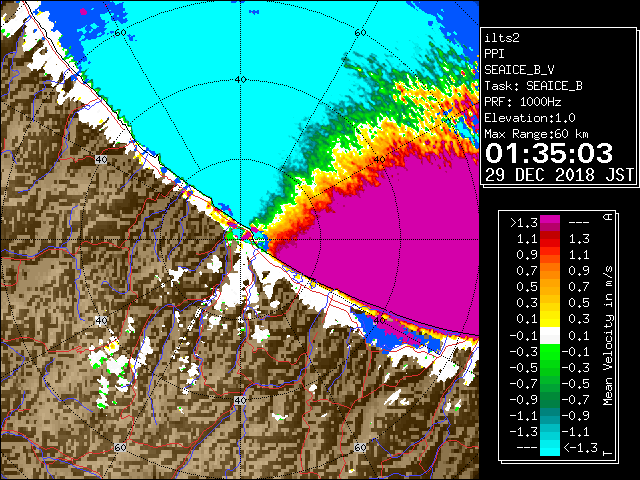Click the 'PRF: 1000Hz' entry

coord(523,102)
